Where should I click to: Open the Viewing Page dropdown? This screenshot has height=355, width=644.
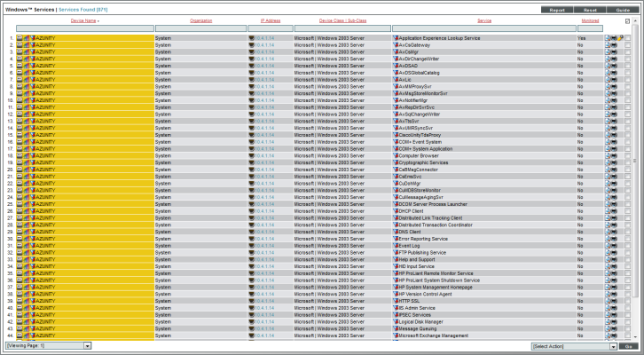click(x=49, y=346)
